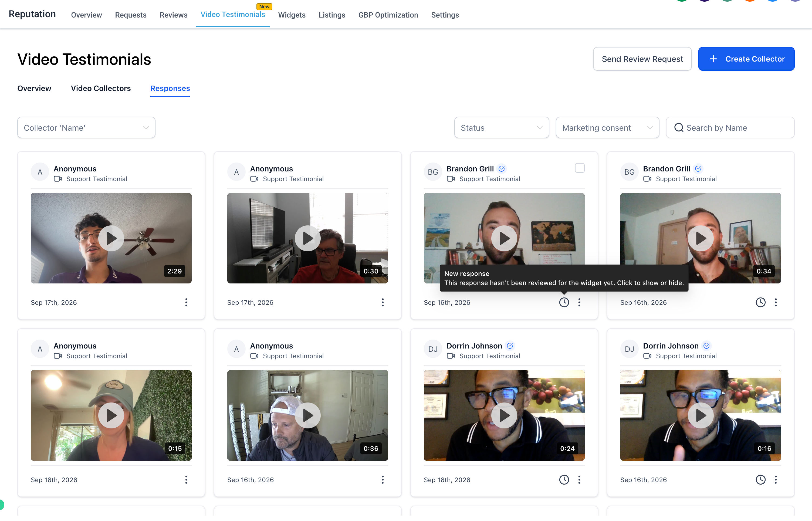Open Requests in the top navigation
The width and height of the screenshot is (812, 521).
[x=131, y=15]
